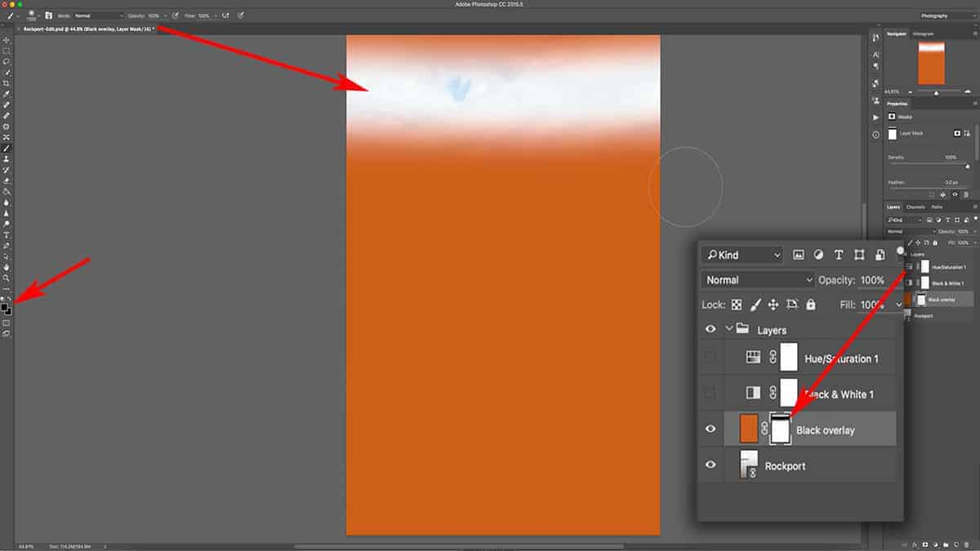Click the foreground color swatch

(4, 309)
